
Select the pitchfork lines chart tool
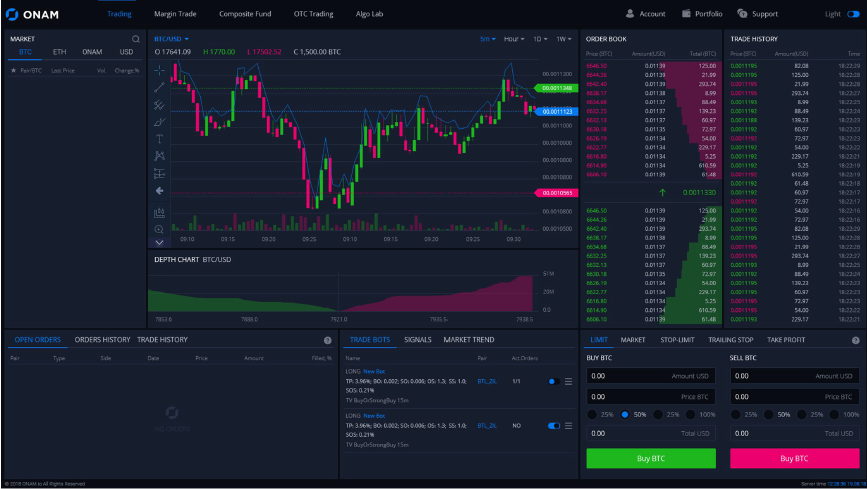[159, 105]
